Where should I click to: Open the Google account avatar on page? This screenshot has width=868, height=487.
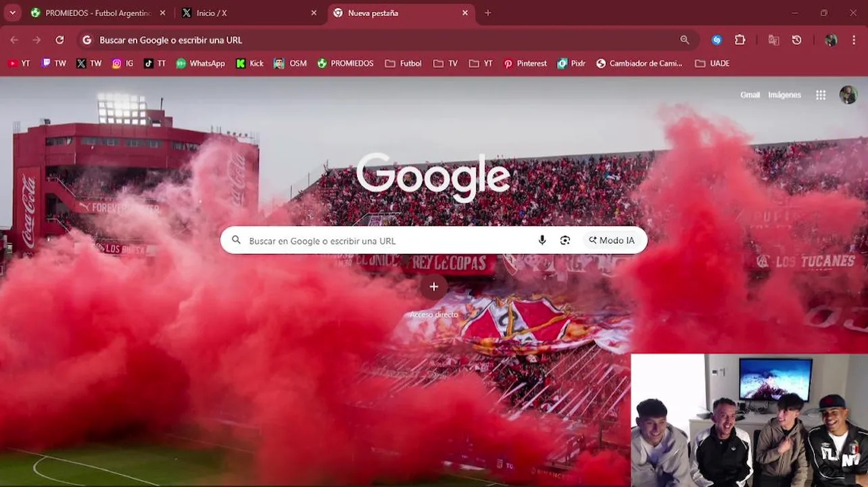(x=848, y=95)
